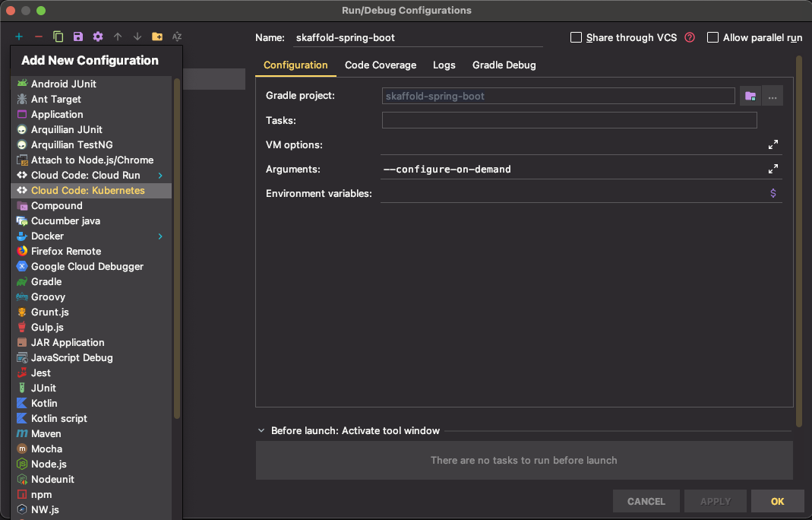Select Google Cloud Debugger type
The height and width of the screenshot is (520, 812).
(x=91, y=267)
